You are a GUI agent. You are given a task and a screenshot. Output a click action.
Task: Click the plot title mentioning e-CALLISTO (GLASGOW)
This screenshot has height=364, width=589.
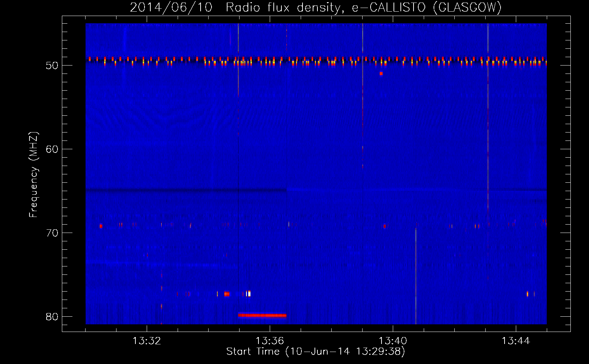click(316, 7)
